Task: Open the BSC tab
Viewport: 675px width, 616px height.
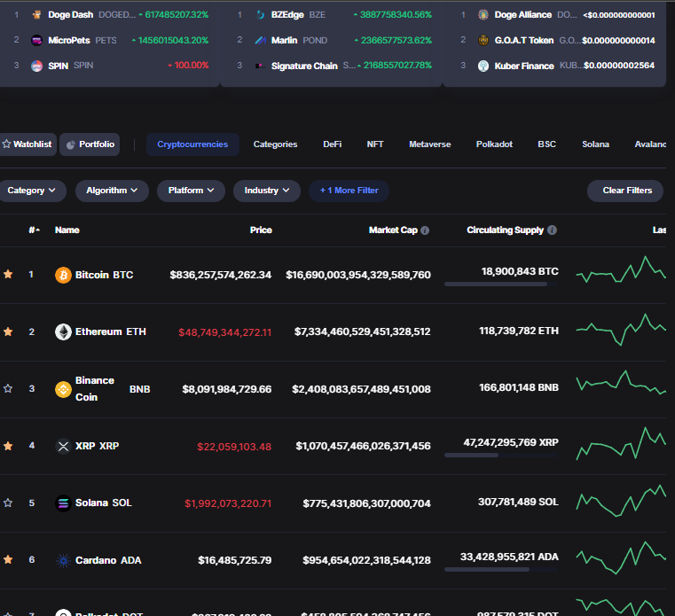Action: (x=546, y=144)
